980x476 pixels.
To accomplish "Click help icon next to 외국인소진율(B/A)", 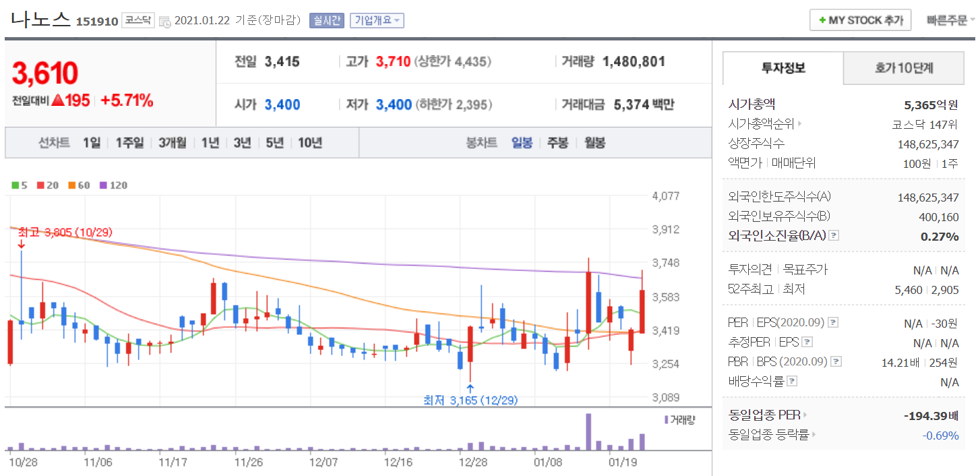I will pyautogui.click(x=834, y=235).
